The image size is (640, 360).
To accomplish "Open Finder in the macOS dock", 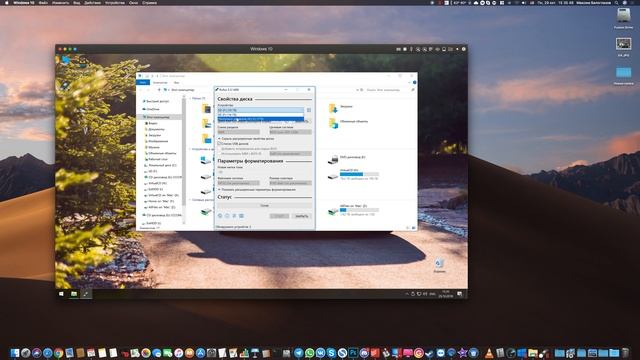I will 15,353.
